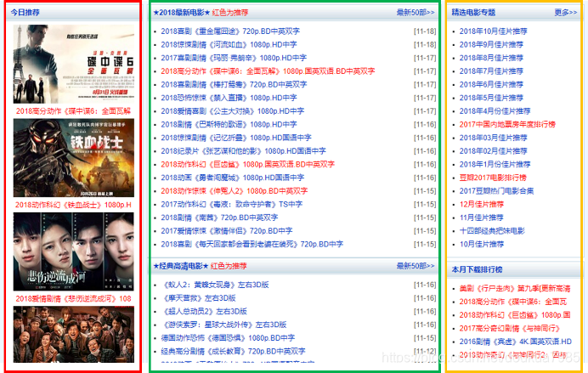Click the 今日推荐 section heading
588x373 pixels.
click(x=25, y=13)
